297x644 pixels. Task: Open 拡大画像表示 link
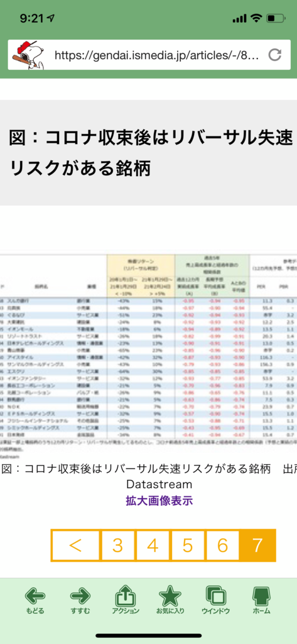159,501
